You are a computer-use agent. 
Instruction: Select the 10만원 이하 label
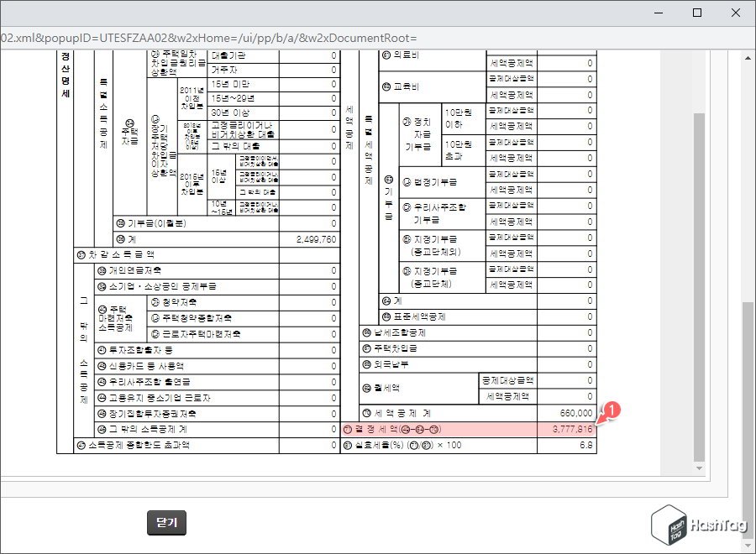coord(458,118)
